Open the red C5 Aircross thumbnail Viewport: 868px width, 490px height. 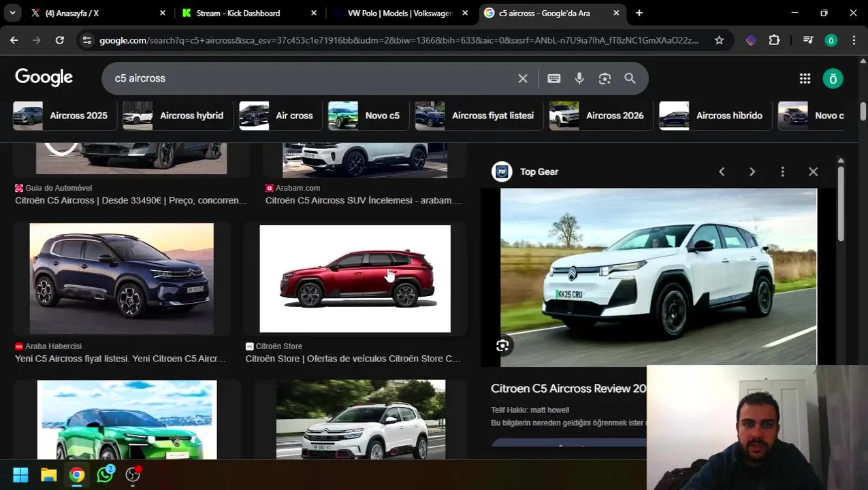click(355, 278)
